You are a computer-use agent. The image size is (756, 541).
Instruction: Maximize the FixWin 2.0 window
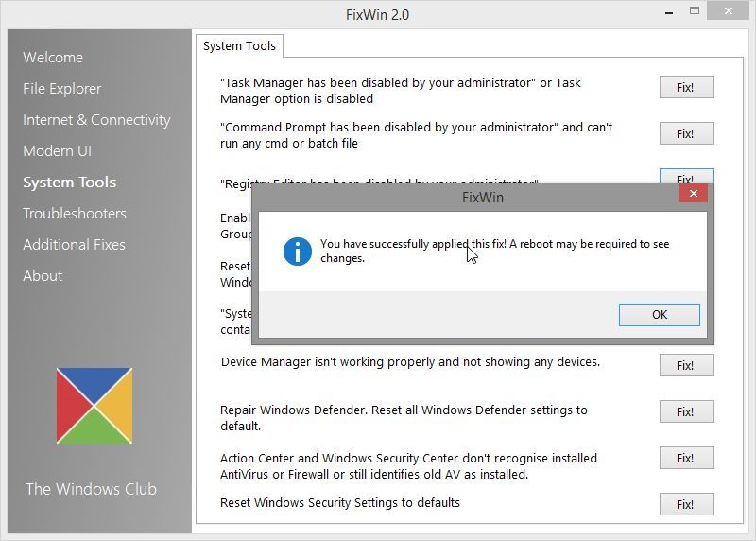695,11
